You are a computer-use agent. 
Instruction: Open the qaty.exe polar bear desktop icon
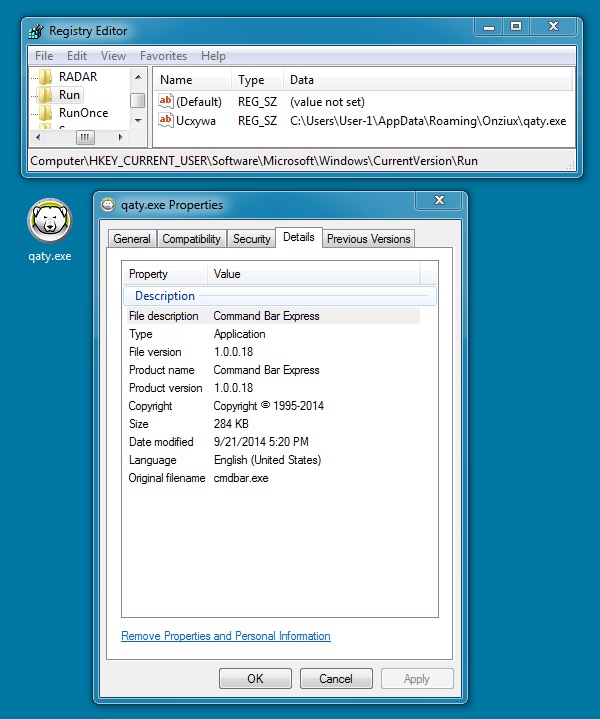pyautogui.click(x=50, y=221)
